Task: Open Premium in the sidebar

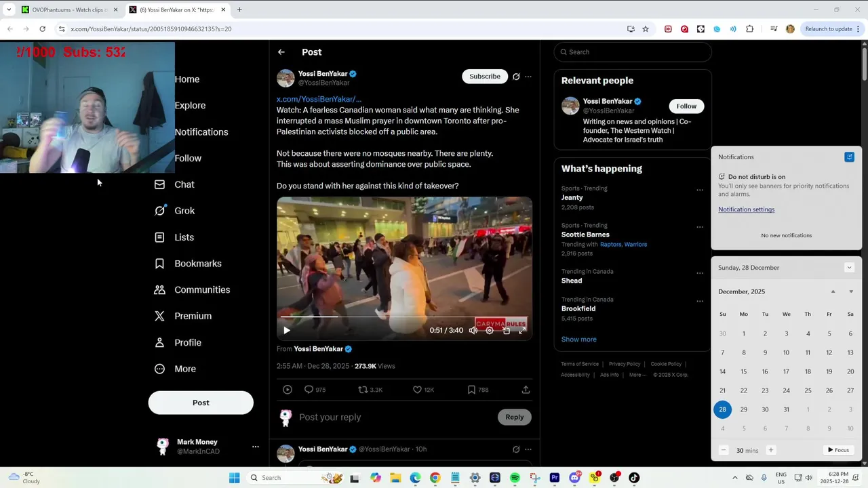Action: coord(183,316)
